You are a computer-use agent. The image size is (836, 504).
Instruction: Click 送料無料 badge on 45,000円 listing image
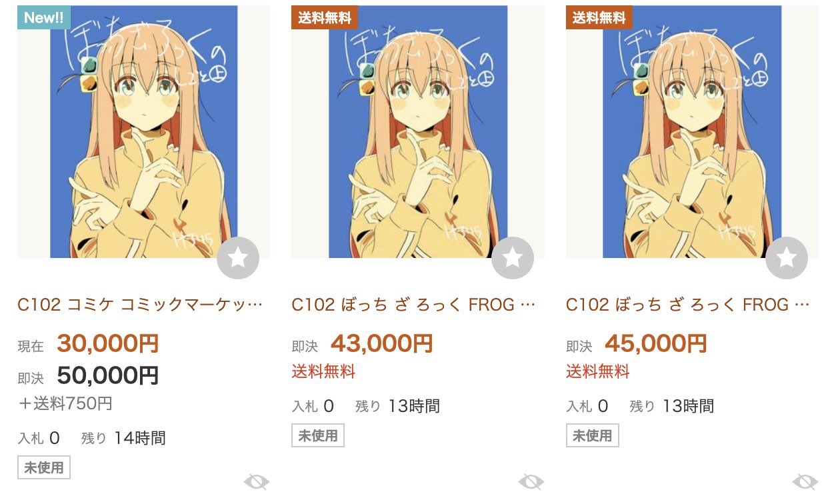pos(599,17)
